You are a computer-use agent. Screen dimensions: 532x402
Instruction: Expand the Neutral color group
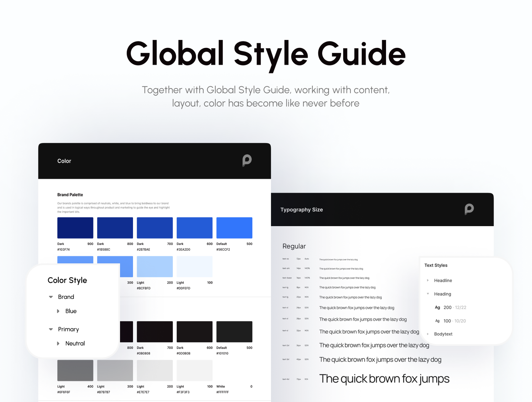click(x=59, y=343)
